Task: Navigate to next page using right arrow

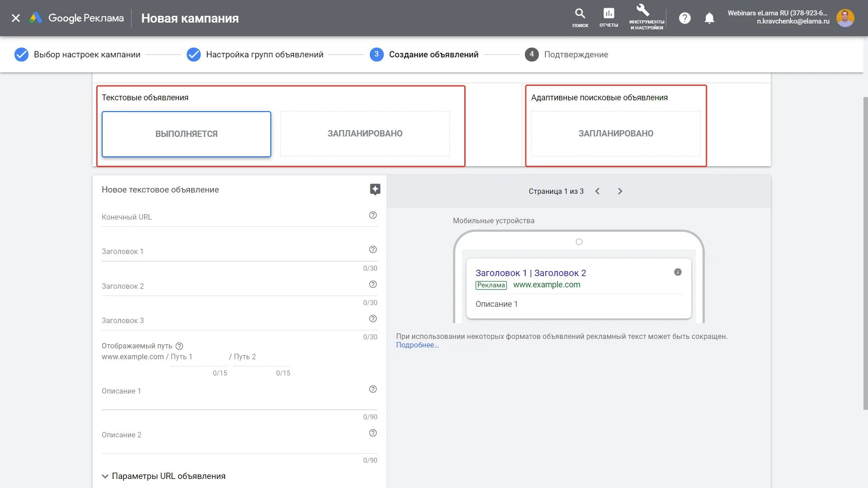Action: tap(620, 191)
